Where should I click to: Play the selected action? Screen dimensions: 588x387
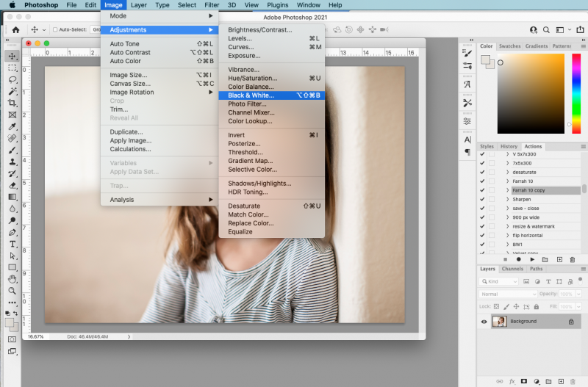point(532,259)
